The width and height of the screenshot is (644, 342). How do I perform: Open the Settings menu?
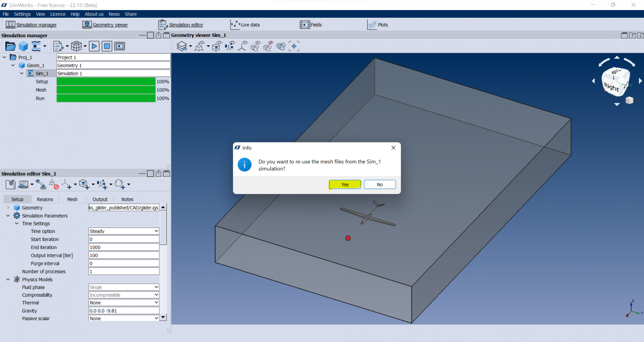point(22,14)
